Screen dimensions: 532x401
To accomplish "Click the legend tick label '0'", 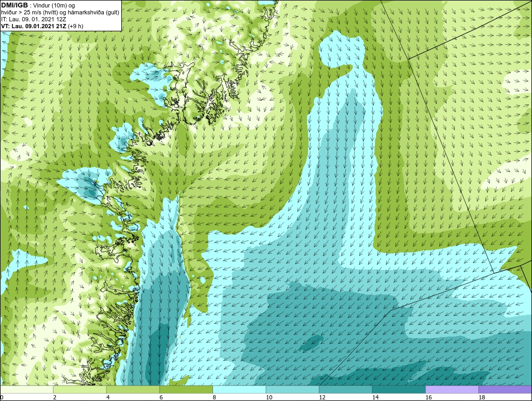I will pos(2,397).
